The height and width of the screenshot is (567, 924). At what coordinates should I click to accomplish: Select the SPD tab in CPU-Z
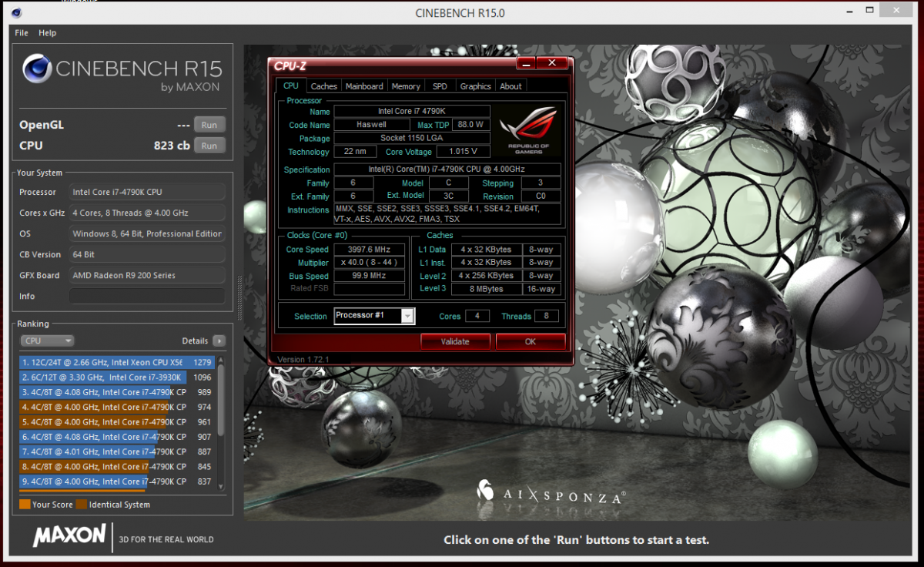click(440, 86)
